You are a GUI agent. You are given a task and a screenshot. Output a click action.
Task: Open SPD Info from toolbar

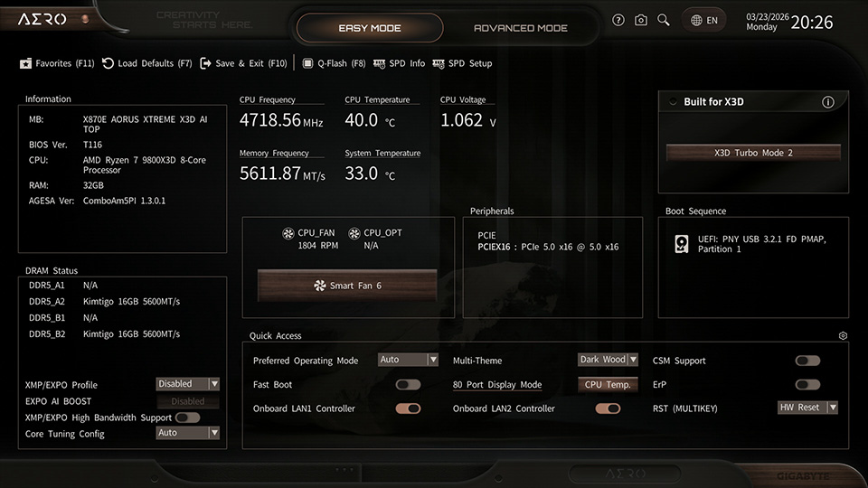tap(399, 63)
